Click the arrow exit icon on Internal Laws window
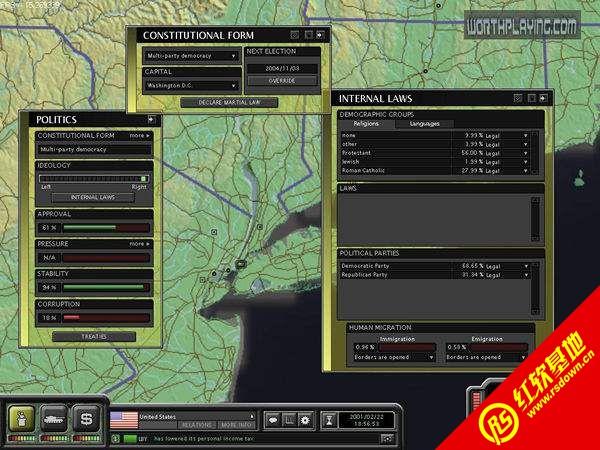 543,98
